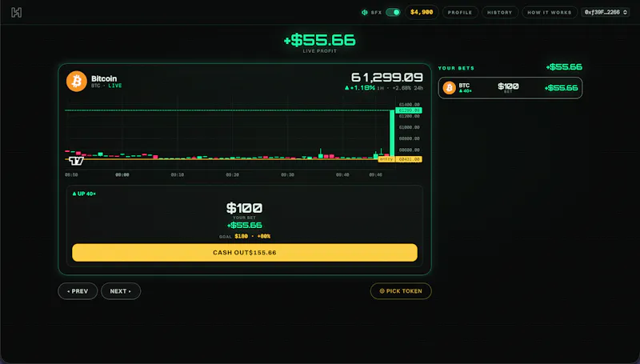The height and width of the screenshot is (364, 640).
Task: Click the Bitcoin token name
Action: pyautogui.click(x=104, y=78)
